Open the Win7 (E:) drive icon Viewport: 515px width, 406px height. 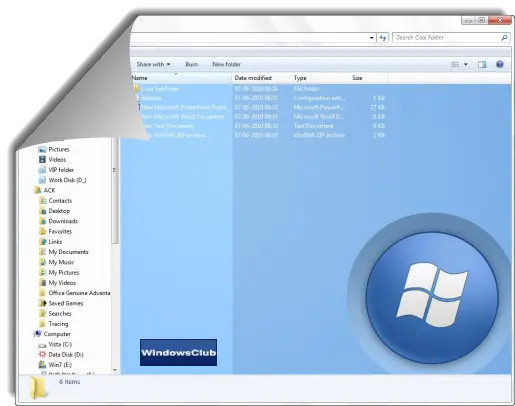click(42, 365)
